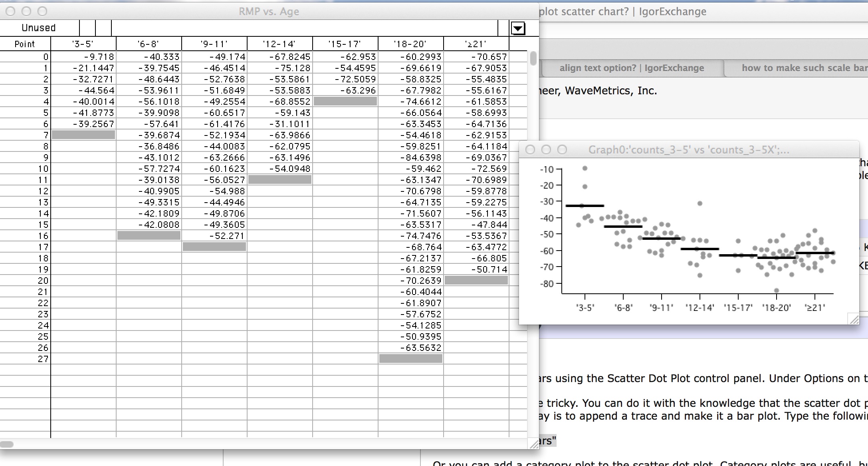Click the gray highlighted cell in row 7

(83, 135)
